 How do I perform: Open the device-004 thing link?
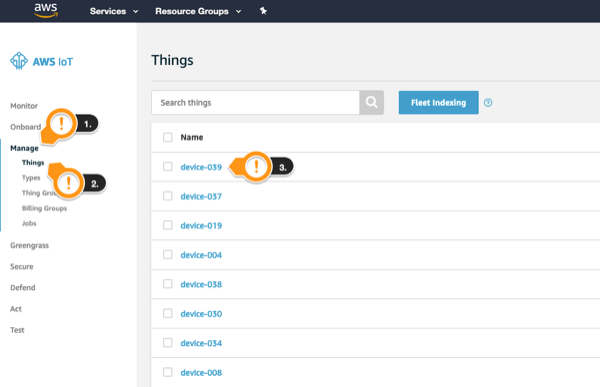tap(201, 255)
